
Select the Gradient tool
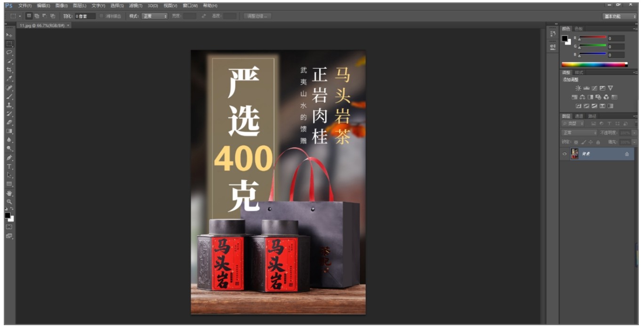pos(9,131)
